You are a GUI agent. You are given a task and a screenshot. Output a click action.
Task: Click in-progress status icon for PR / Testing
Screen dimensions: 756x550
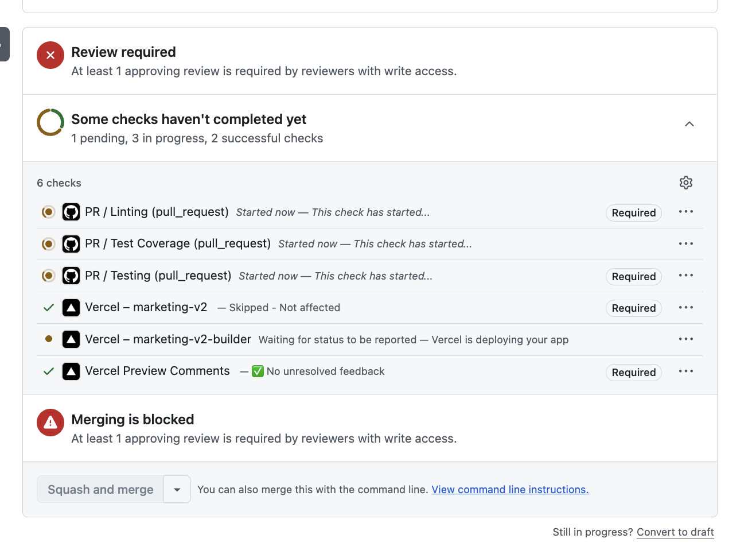coord(49,276)
